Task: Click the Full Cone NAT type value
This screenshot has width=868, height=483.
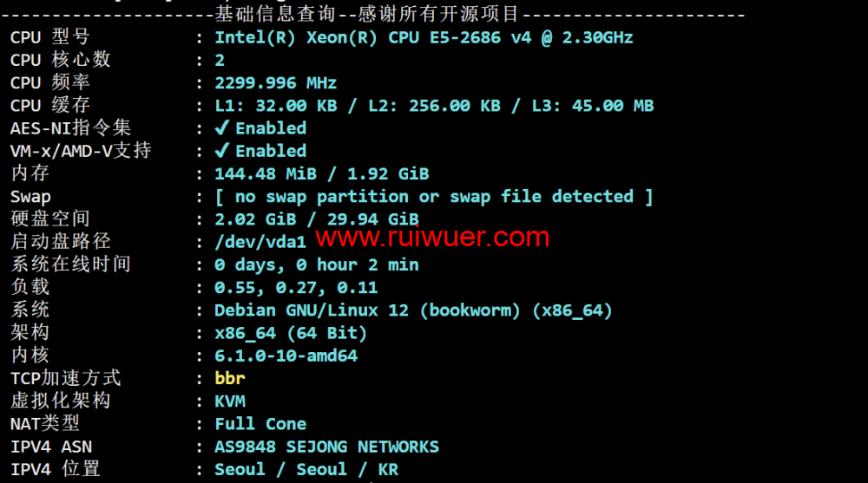Action: pyautogui.click(x=260, y=424)
